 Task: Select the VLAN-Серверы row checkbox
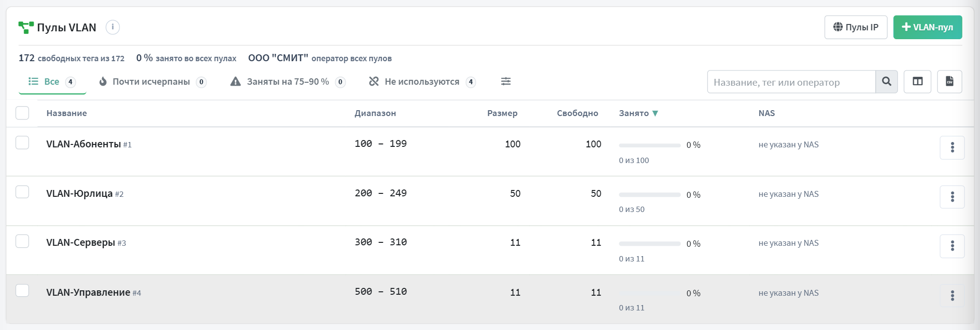[23, 241]
